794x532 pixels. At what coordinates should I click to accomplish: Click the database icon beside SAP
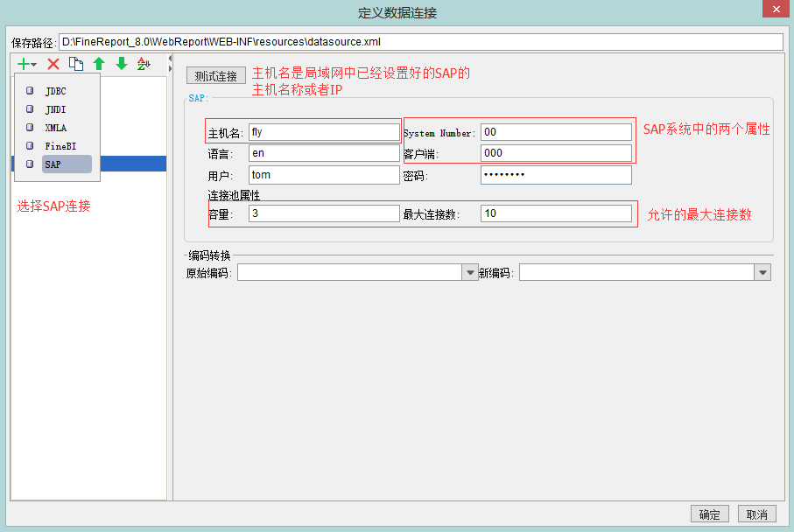[30, 164]
